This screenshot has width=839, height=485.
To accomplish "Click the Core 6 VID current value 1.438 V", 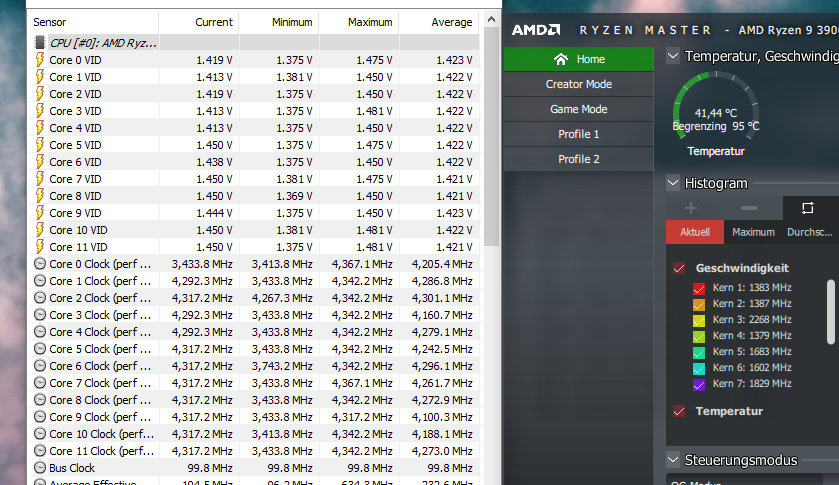I will point(214,162).
